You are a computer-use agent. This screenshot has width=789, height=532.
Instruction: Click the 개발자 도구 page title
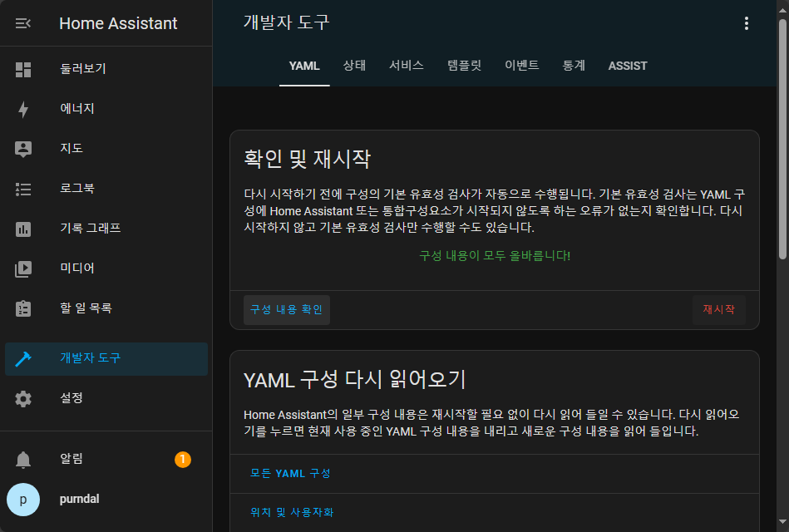coord(286,22)
